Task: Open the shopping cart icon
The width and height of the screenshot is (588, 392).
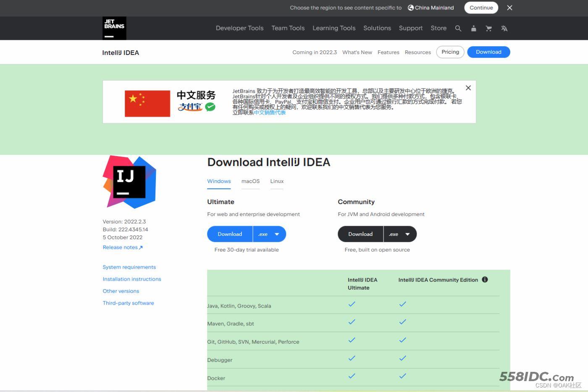Action: tap(488, 29)
